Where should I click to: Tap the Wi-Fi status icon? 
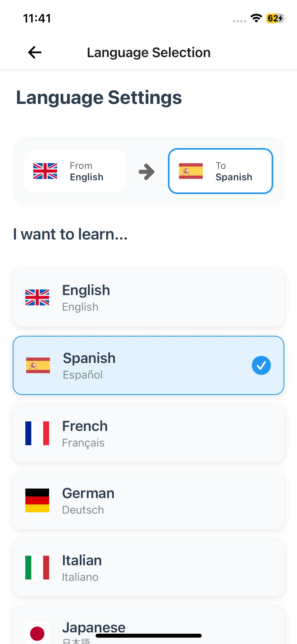(x=256, y=18)
